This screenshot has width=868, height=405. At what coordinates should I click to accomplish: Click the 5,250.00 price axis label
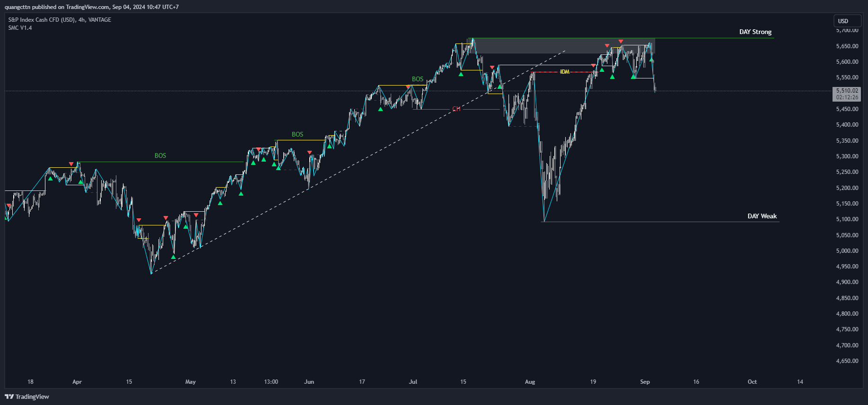[x=847, y=172]
